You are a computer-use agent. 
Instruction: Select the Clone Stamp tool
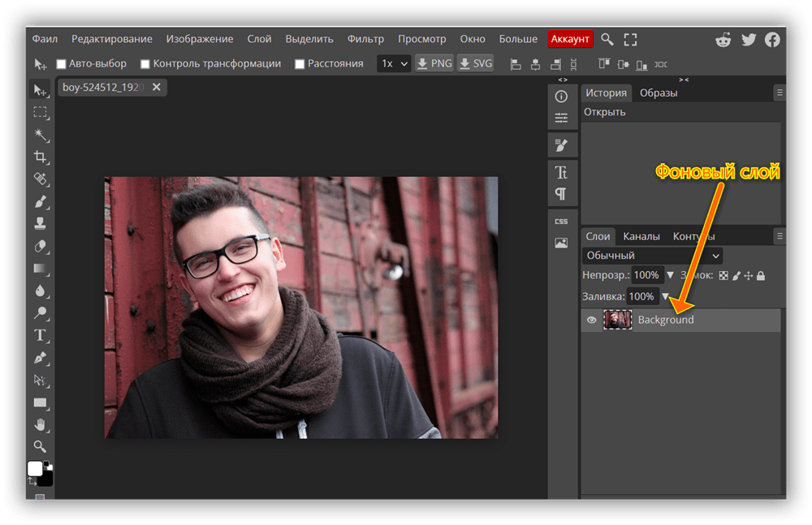pos(40,224)
